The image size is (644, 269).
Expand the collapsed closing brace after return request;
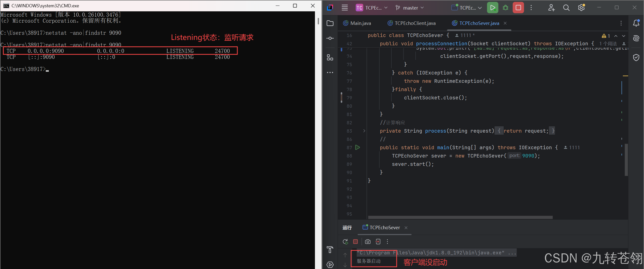[x=552, y=131]
